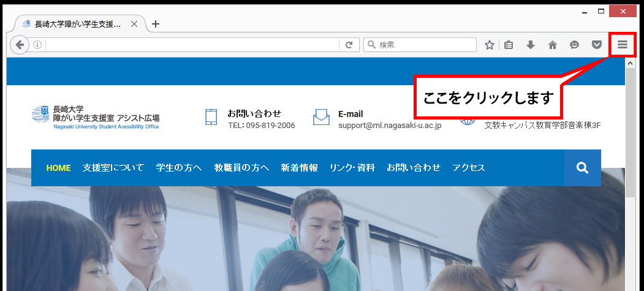Click the Nagasaki University site logo
Screen dimensions: 644x291
click(96, 117)
